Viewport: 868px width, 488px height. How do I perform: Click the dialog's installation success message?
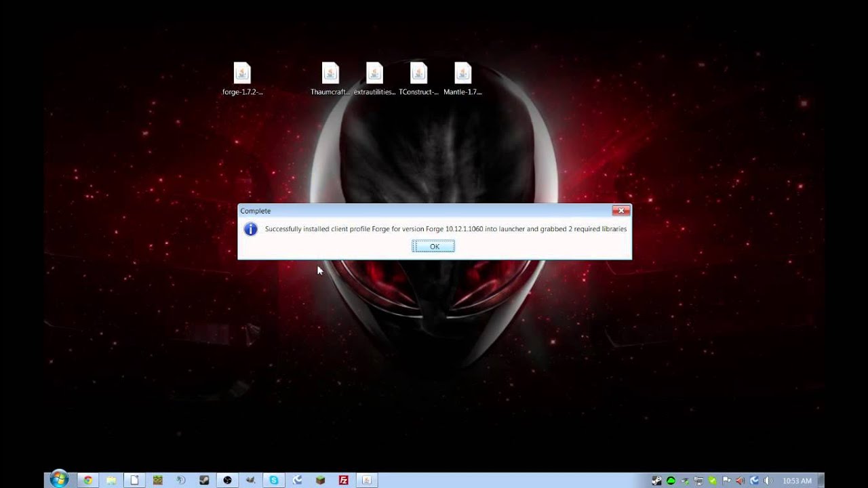pyautogui.click(x=446, y=229)
